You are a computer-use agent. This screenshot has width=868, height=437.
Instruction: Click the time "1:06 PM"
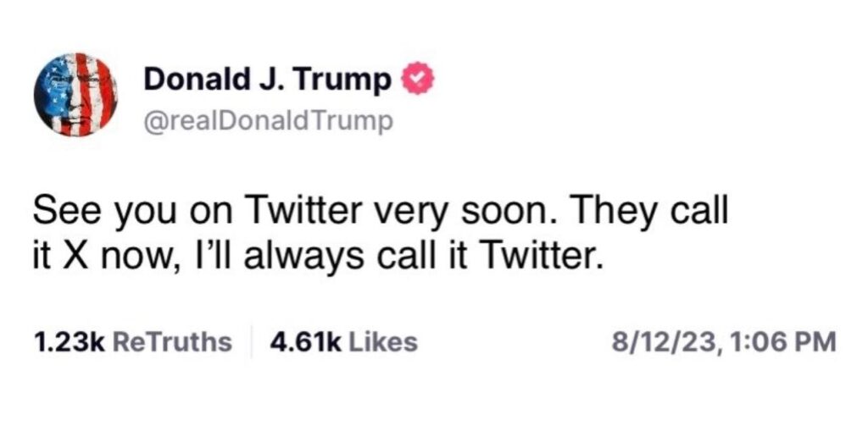tap(770, 342)
